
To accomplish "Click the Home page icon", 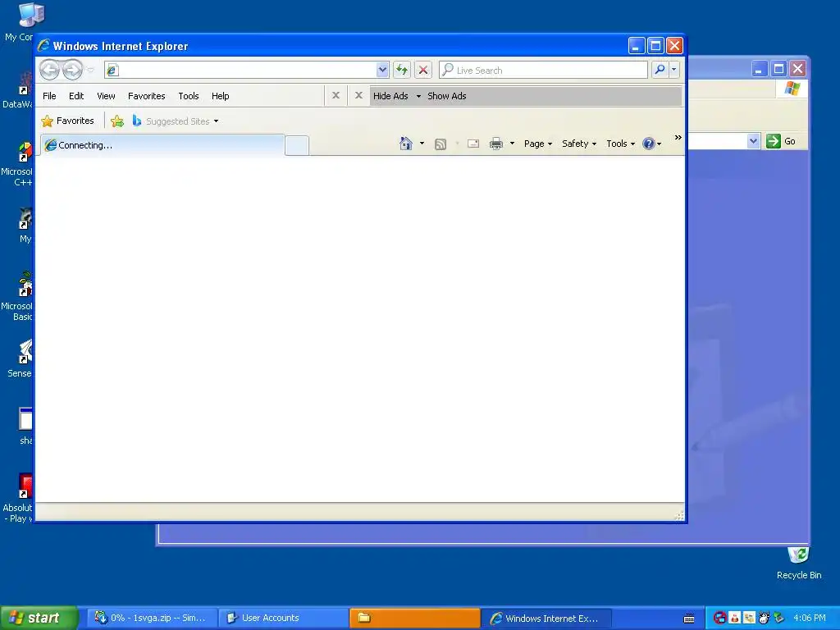I will [406, 144].
